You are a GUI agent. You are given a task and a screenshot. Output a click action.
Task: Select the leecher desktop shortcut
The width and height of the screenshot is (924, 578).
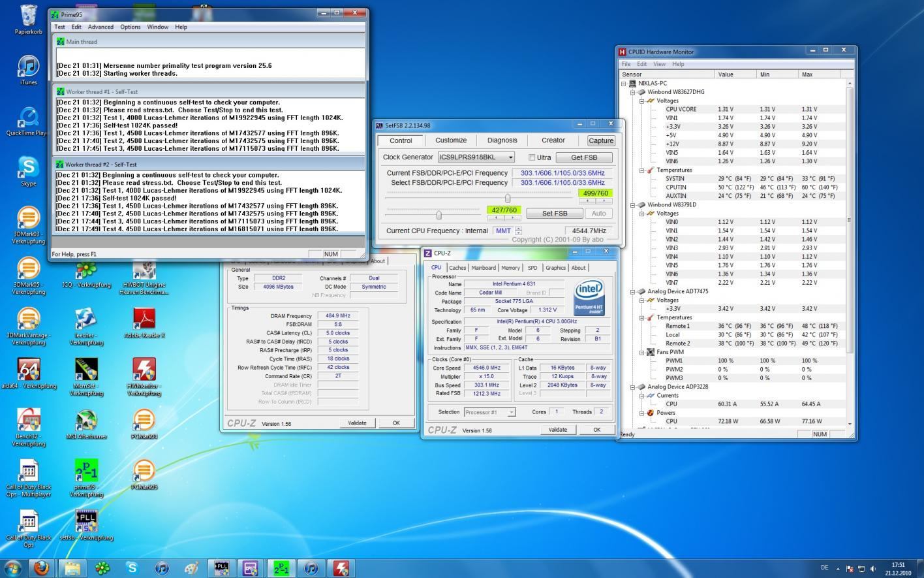pos(86,327)
